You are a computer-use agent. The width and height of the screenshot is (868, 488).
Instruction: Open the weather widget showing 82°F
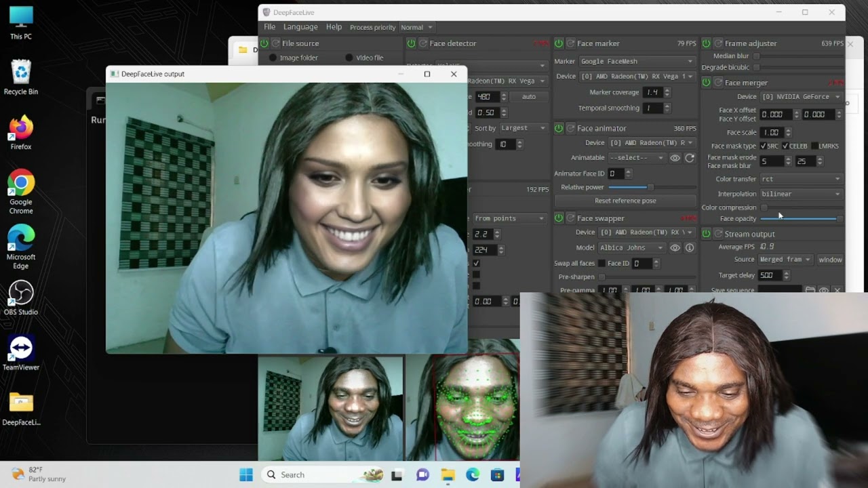coord(39,474)
